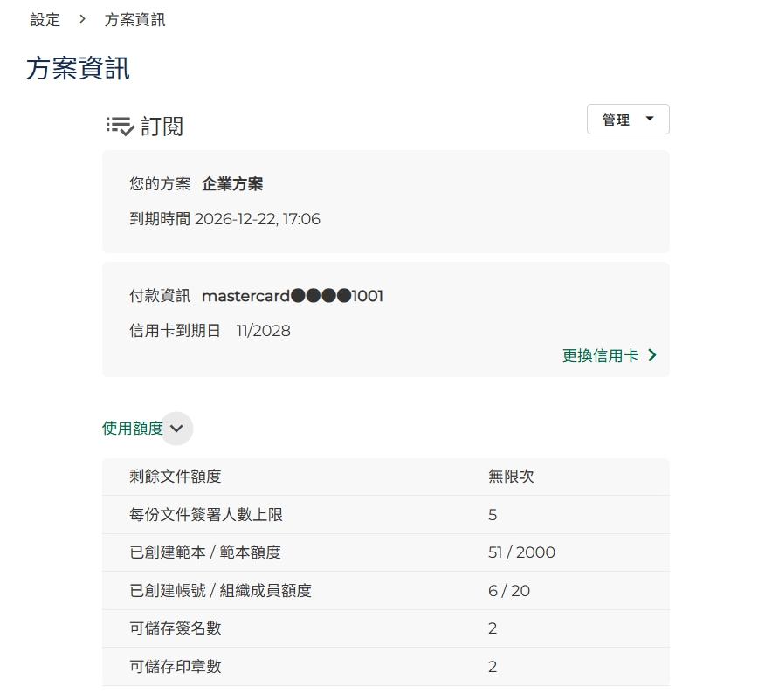
Task: Click the masked card number dots
Action: [x=321, y=296]
